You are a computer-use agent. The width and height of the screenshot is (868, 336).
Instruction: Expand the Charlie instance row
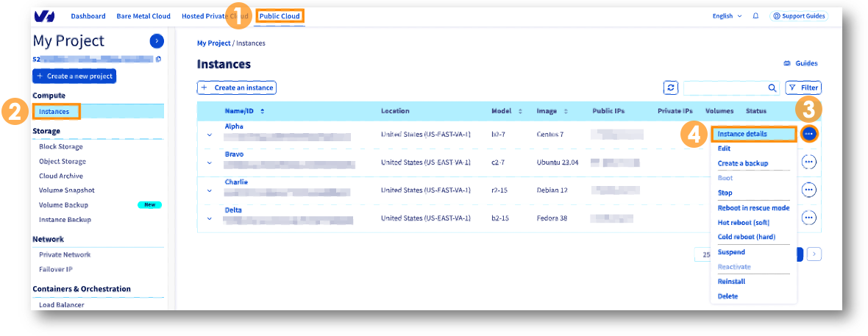[x=209, y=190]
